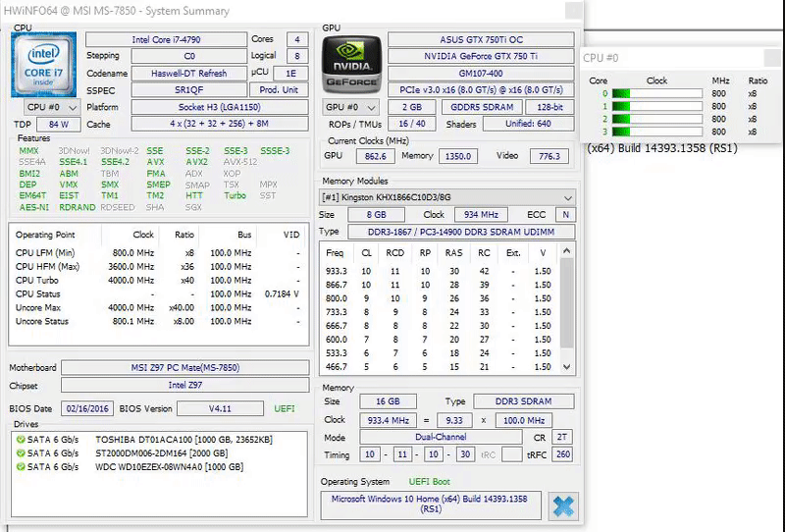Click the AES-NI feature label
The image size is (785, 532).
click(34, 207)
